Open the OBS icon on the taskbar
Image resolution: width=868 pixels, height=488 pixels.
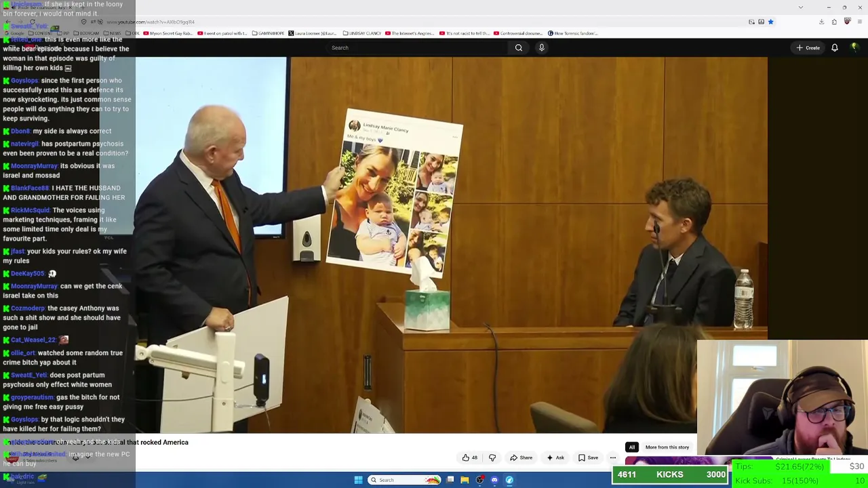pos(479,480)
